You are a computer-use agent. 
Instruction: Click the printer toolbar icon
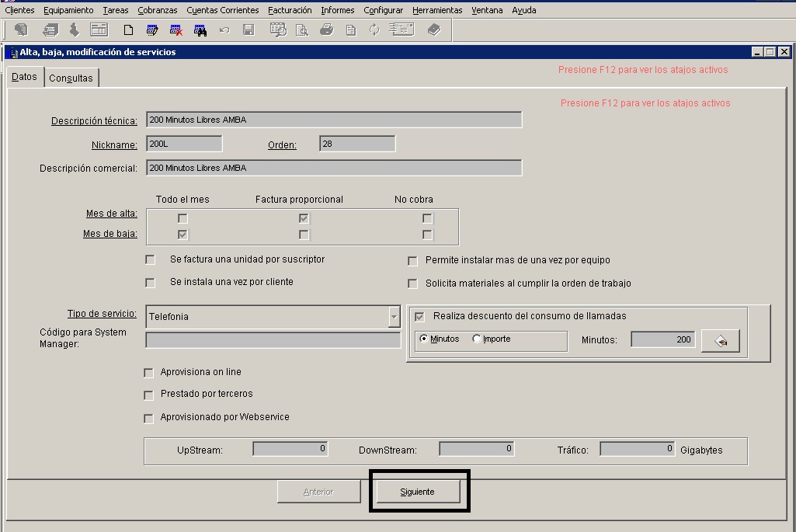point(327,30)
